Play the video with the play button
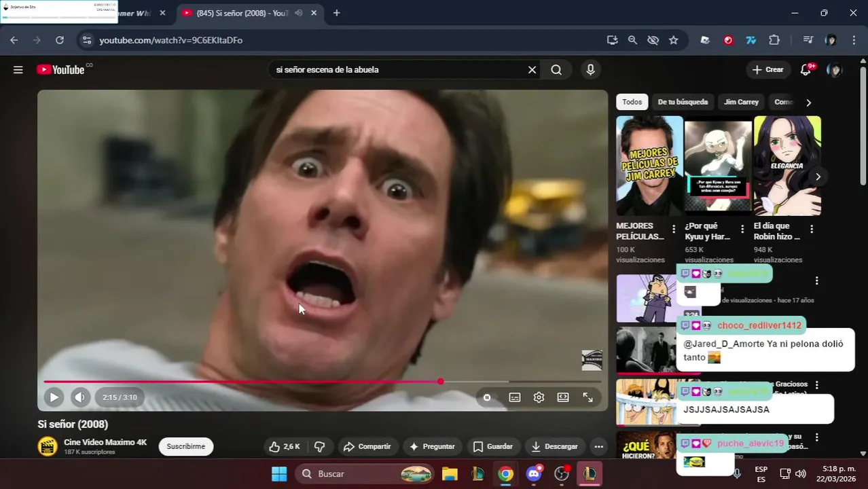The width and height of the screenshot is (868, 489). [x=54, y=397]
